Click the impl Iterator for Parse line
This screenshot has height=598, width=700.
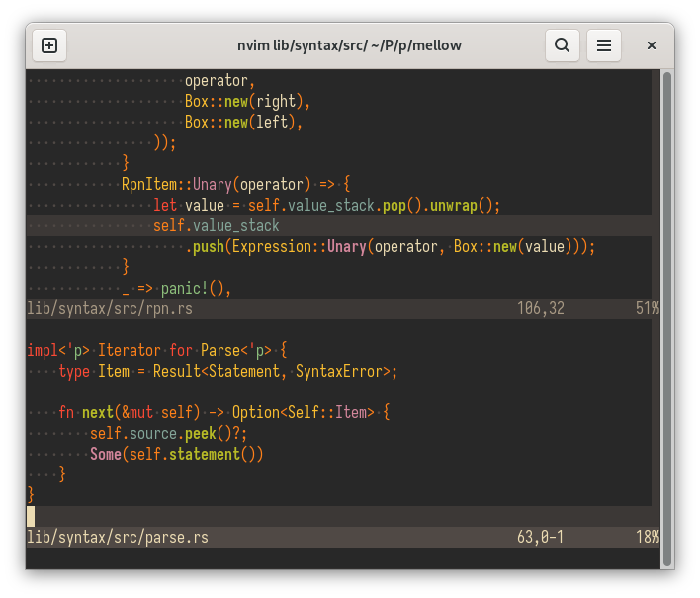tap(155, 350)
